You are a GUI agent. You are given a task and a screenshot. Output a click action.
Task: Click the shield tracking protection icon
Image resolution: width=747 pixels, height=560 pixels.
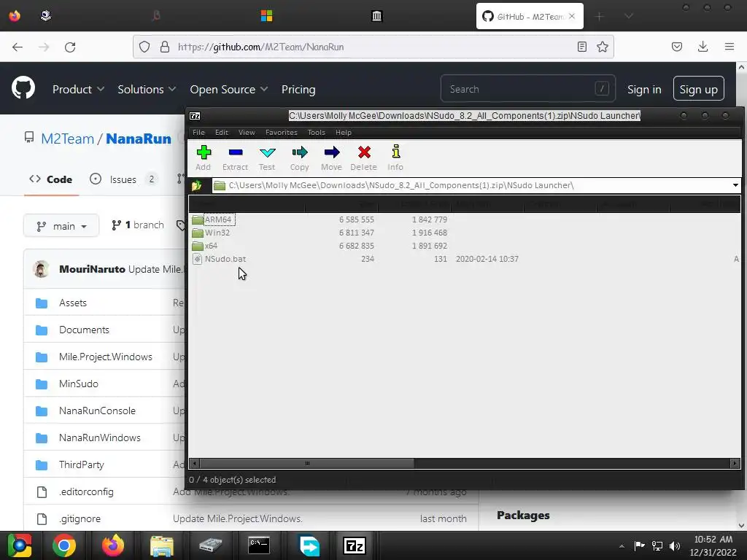point(144,47)
